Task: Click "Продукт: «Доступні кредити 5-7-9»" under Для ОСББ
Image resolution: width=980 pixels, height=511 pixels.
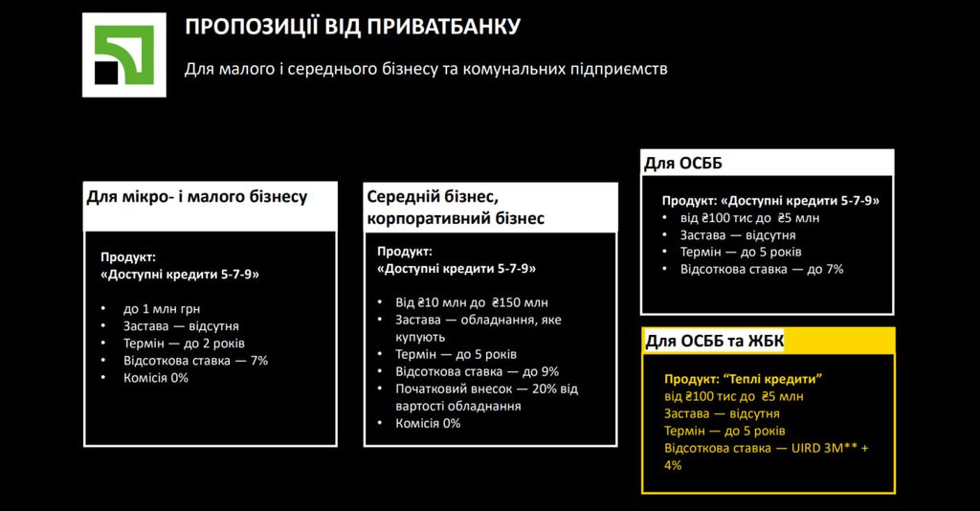Action: (770, 201)
